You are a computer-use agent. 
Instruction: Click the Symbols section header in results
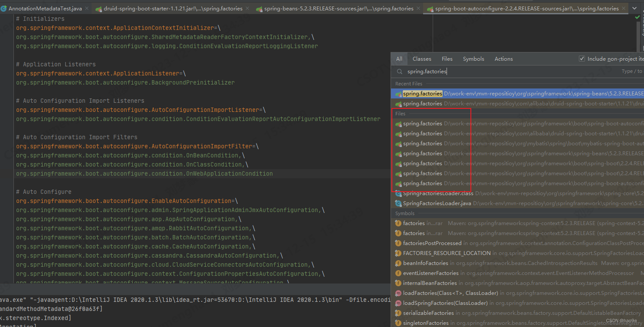(405, 213)
